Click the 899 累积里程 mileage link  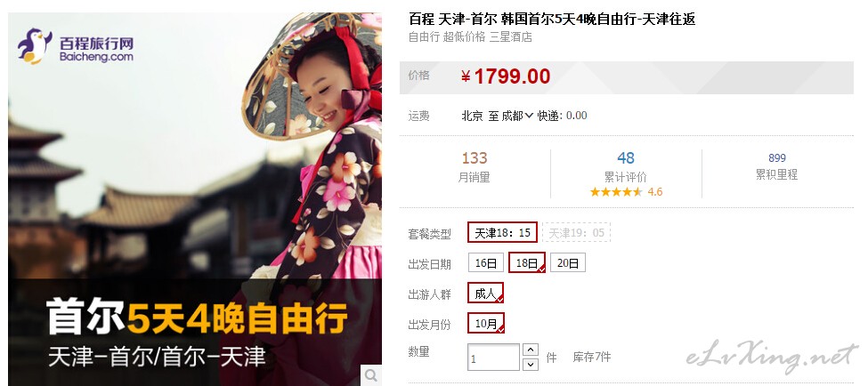776,166
